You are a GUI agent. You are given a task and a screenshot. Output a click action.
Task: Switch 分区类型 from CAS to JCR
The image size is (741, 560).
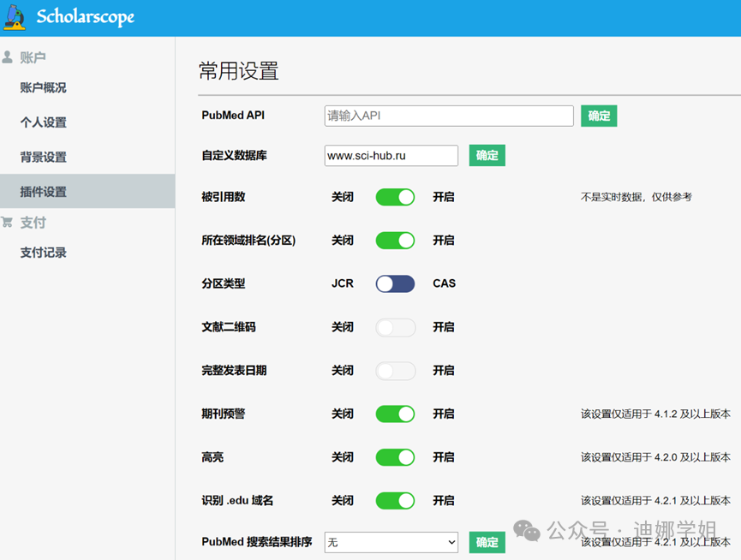[394, 283]
